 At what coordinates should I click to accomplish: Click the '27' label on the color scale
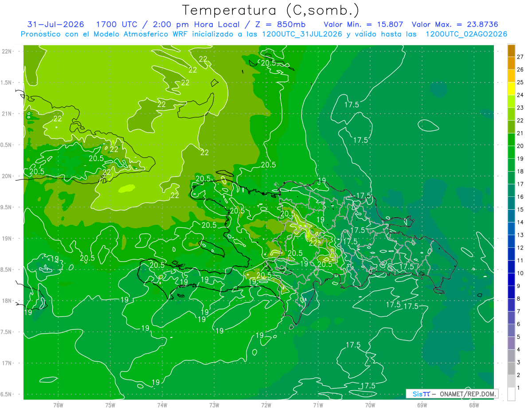point(520,57)
